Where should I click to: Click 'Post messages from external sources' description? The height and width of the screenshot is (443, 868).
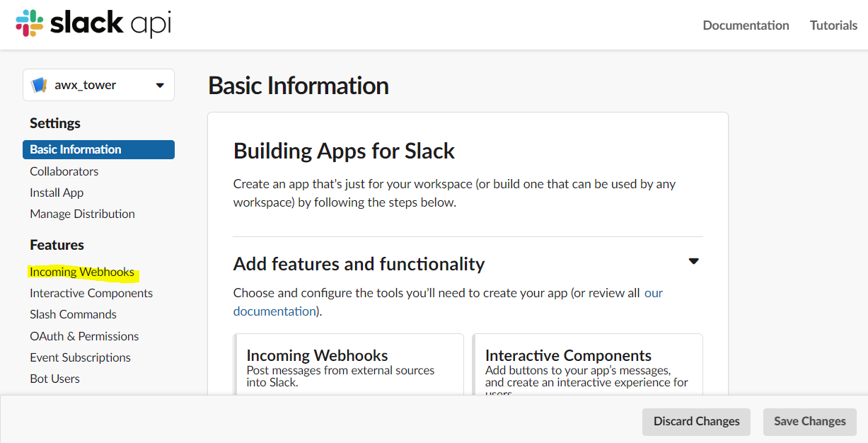[340, 376]
